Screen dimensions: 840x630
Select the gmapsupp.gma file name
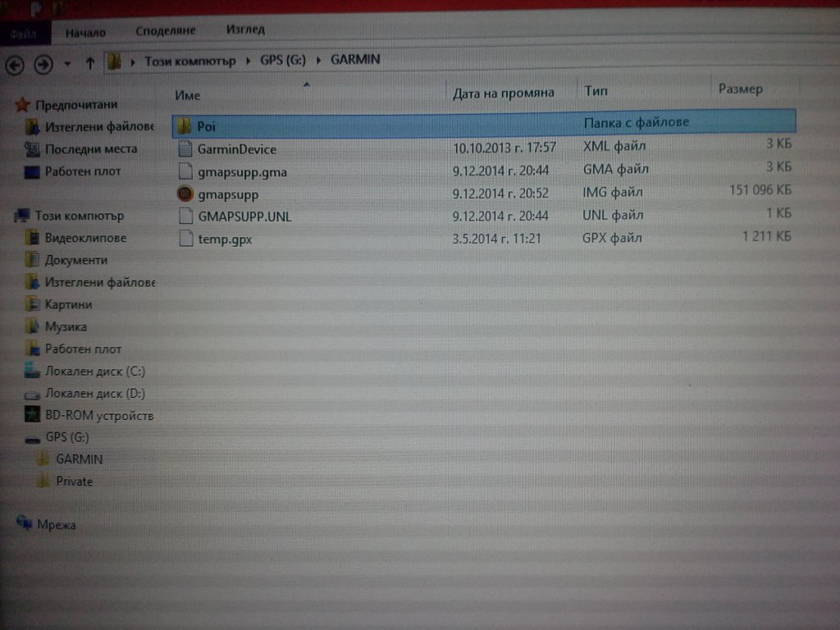(242, 172)
